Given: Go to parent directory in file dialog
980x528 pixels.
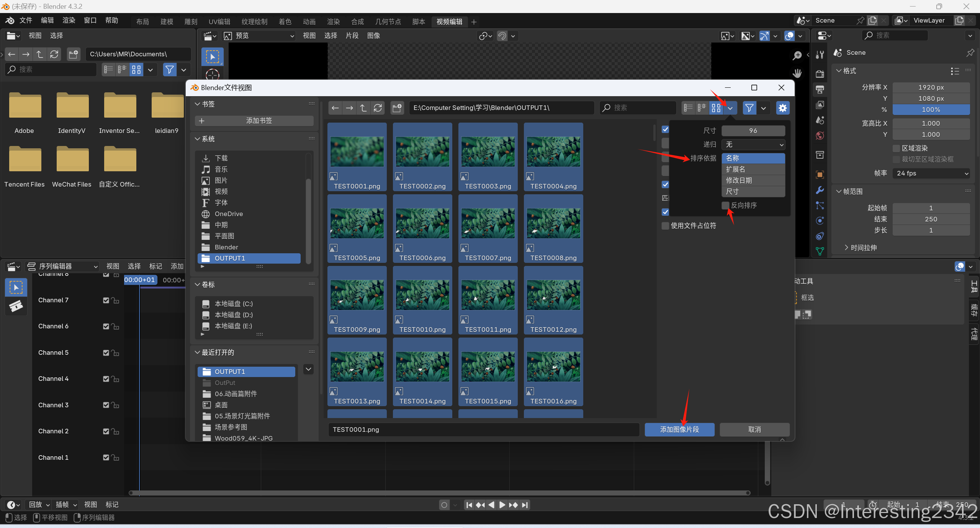Looking at the screenshot, I should pyautogui.click(x=363, y=108).
